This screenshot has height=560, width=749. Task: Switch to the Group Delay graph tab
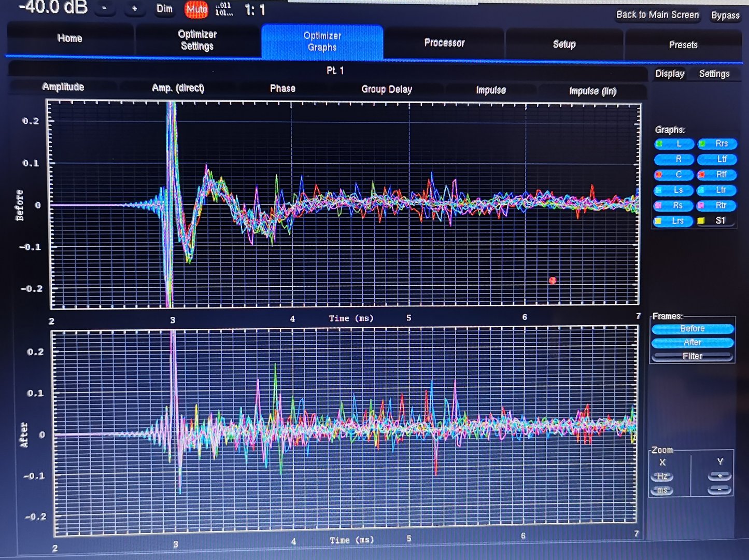[x=387, y=89]
